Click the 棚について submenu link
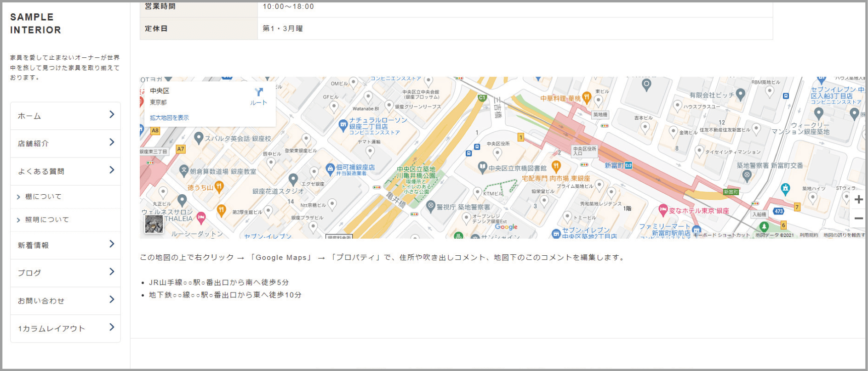Image resolution: width=868 pixels, height=371 pixels. 43,197
